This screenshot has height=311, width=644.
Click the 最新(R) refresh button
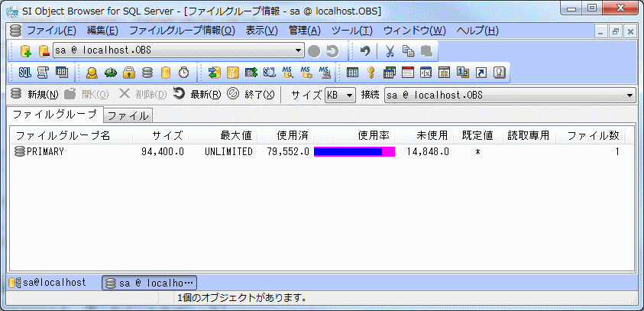pyautogui.click(x=197, y=95)
